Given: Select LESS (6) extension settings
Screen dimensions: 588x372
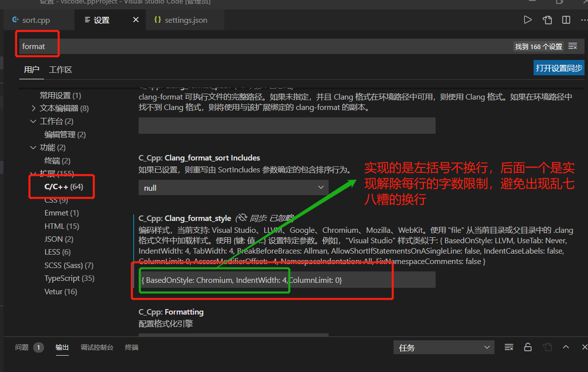Looking at the screenshot, I should click(x=57, y=252).
